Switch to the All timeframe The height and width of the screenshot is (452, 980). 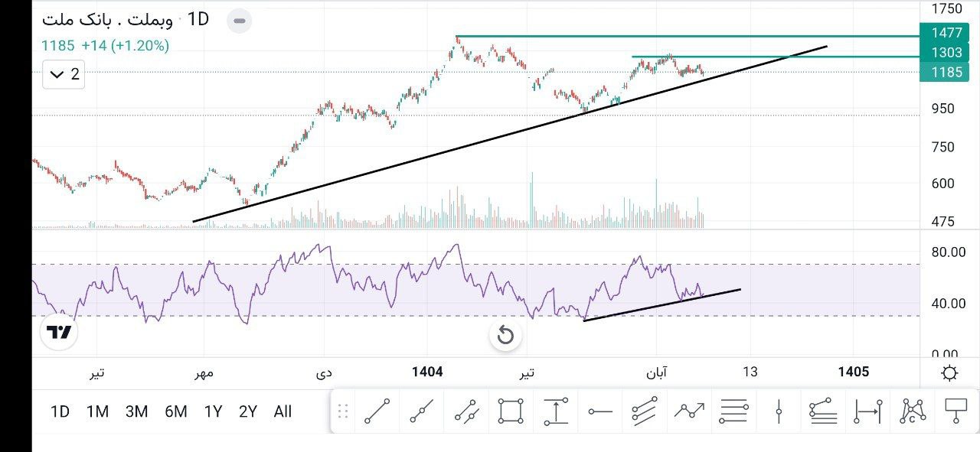tap(283, 411)
